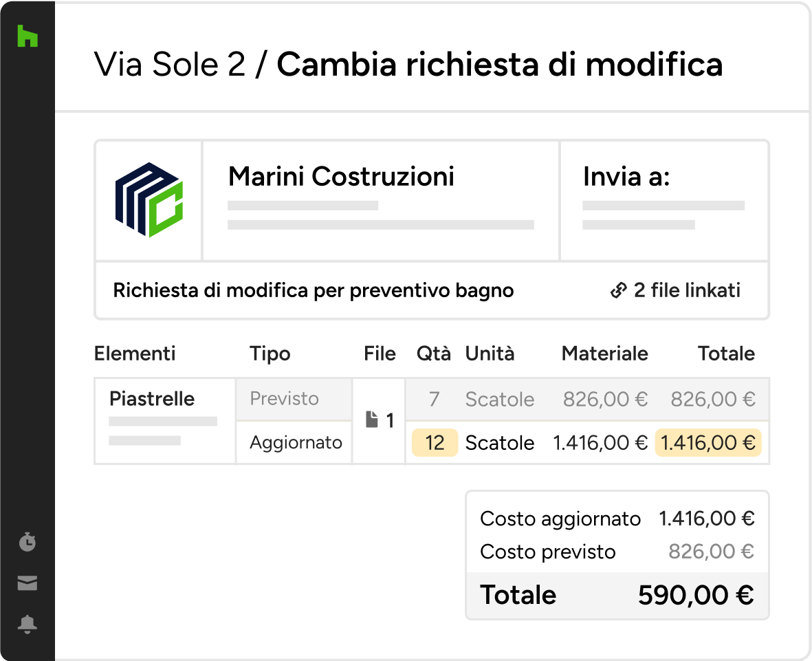Click the Marini Costruzioni company logo
812x661 pixels.
point(149,200)
